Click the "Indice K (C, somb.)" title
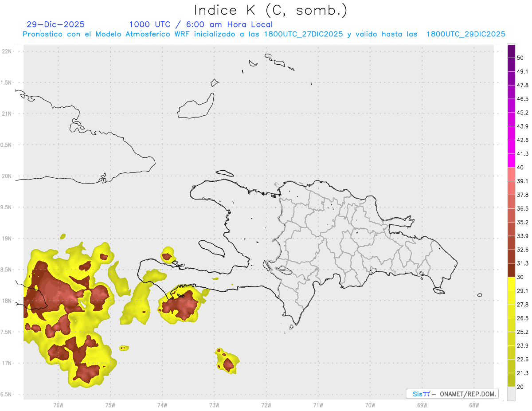Image resolution: width=532 pixels, height=411 pixels. (270, 10)
